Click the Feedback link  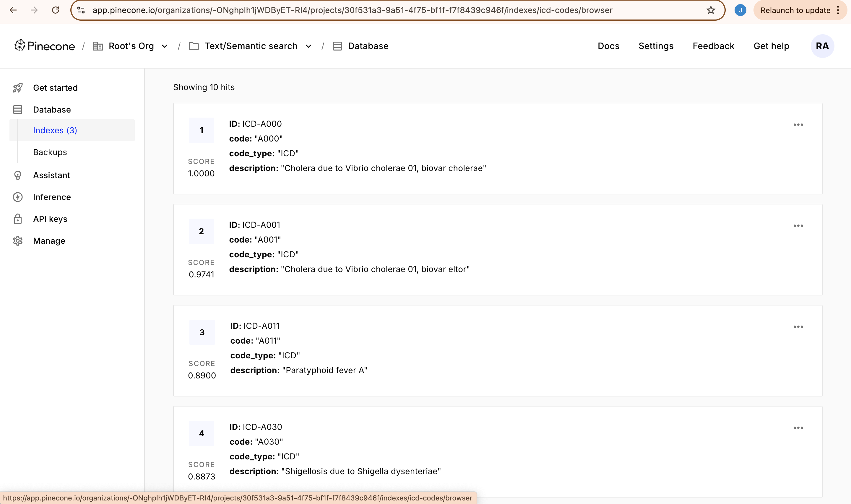713,46
